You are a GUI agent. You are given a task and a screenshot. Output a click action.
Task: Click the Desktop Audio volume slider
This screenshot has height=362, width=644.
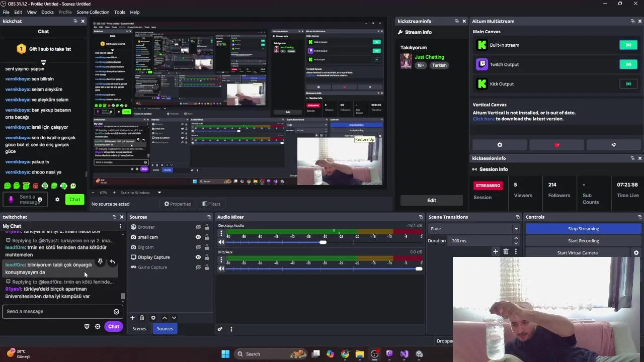323,242
